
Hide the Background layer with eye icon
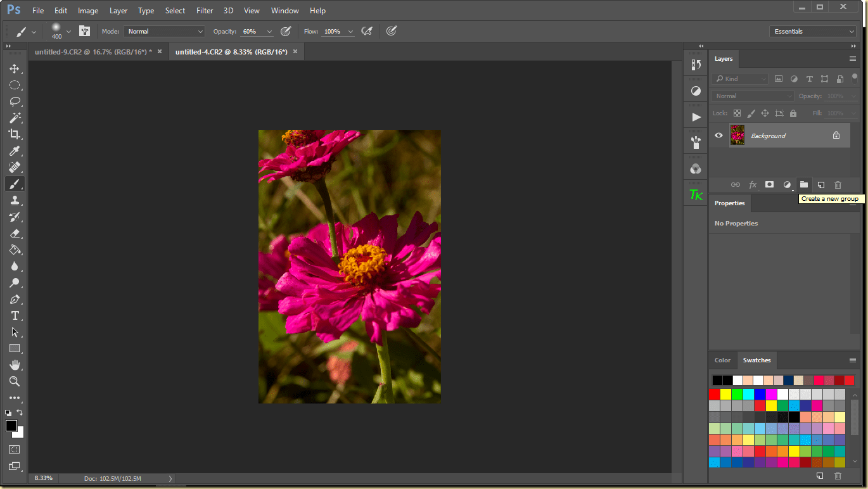point(718,136)
